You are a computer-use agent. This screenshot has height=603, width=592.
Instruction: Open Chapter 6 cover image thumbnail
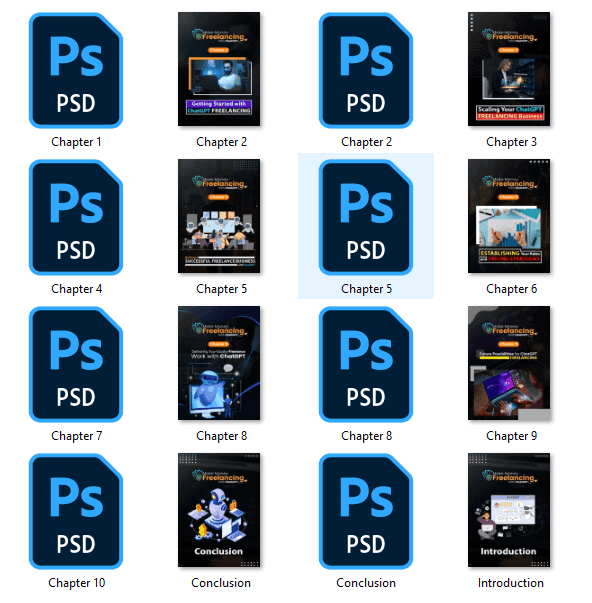tap(509, 216)
